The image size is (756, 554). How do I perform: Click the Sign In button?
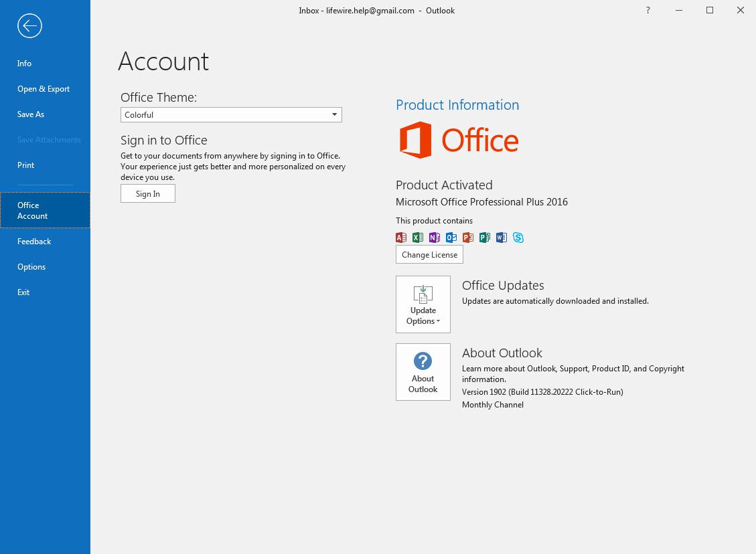coord(147,193)
